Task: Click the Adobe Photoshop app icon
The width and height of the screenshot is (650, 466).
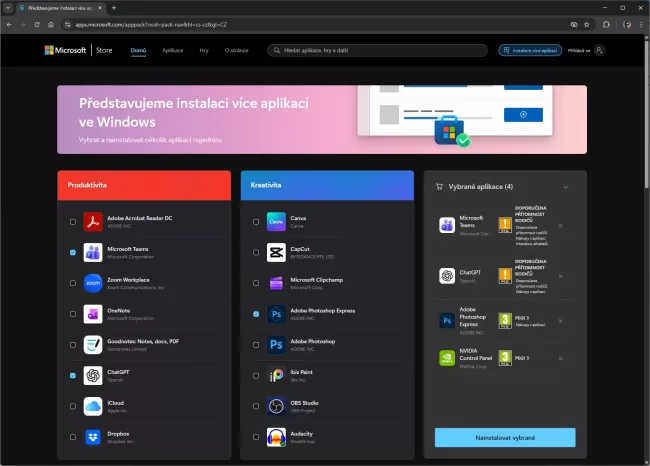Action: 276,345
